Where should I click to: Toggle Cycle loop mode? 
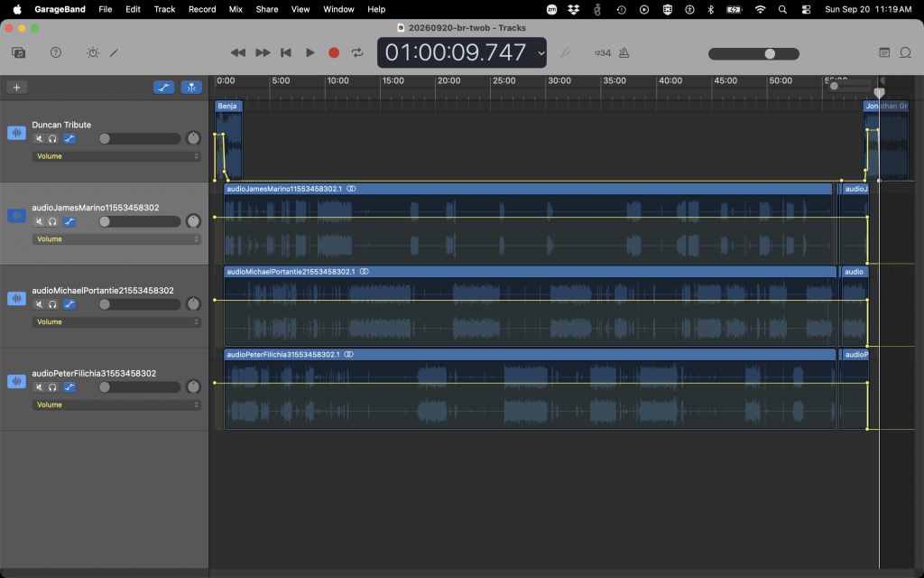357,52
